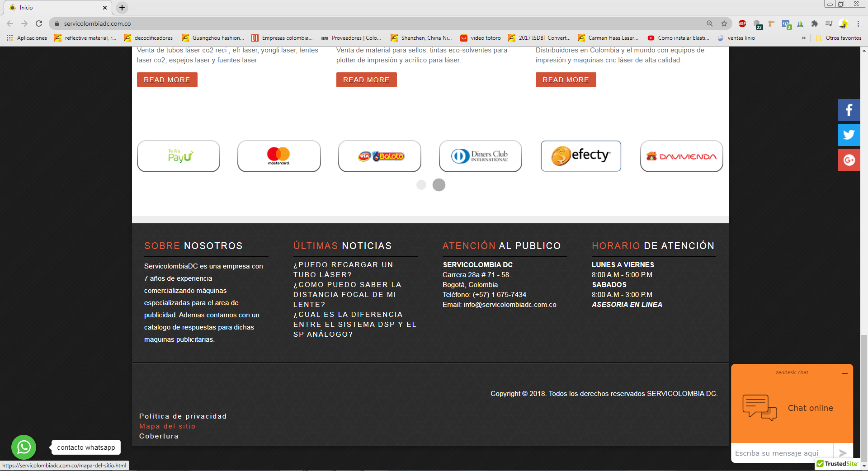This screenshot has height=471, width=868.
Task: Open the Mapa del sitio link
Action: [x=167, y=426]
